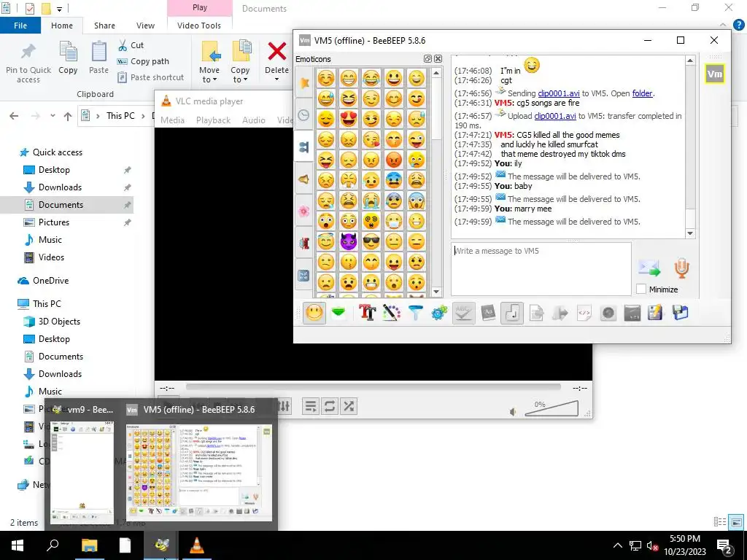
Task: Open the font chooser TT icon
Action: (368, 314)
